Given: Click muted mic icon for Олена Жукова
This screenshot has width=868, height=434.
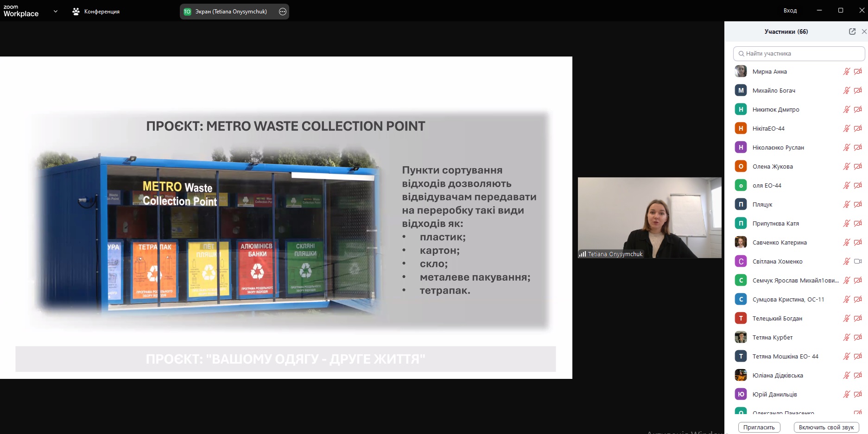Looking at the screenshot, I should tap(846, 166).
